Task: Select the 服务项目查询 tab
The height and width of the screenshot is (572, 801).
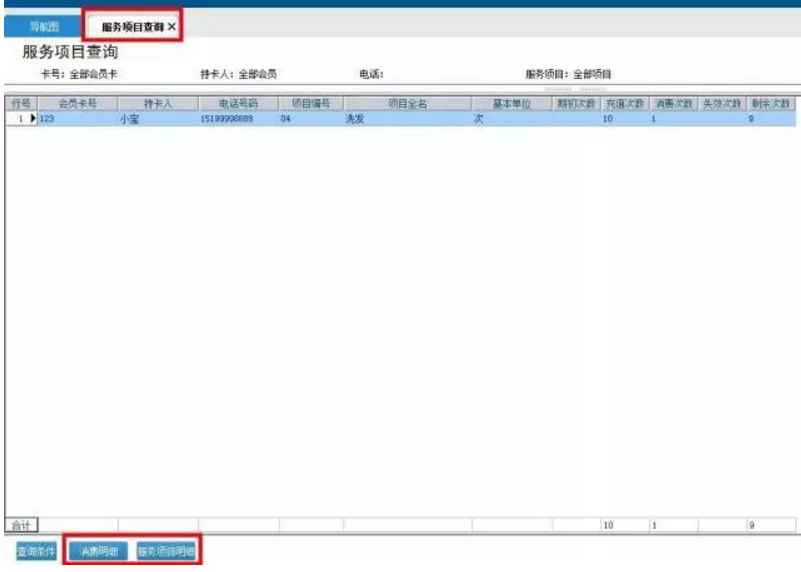Action: click(132, 27)
